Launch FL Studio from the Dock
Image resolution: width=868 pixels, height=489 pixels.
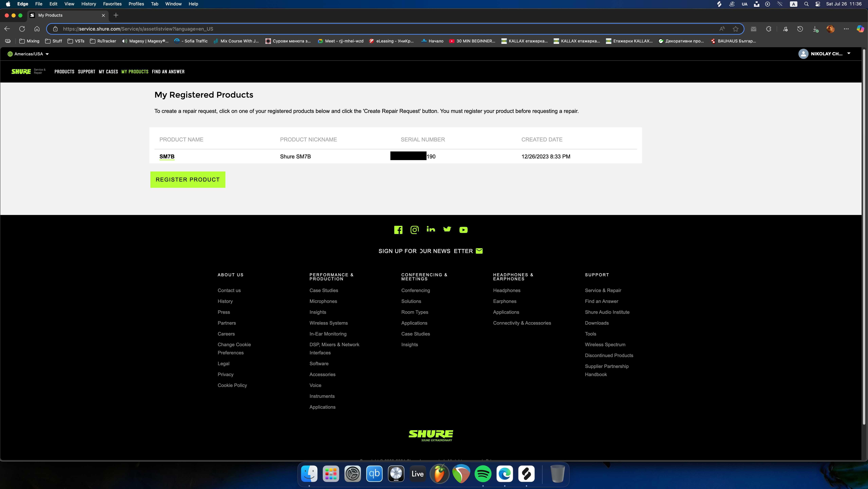pyautogui.click(x=439, y=474)
